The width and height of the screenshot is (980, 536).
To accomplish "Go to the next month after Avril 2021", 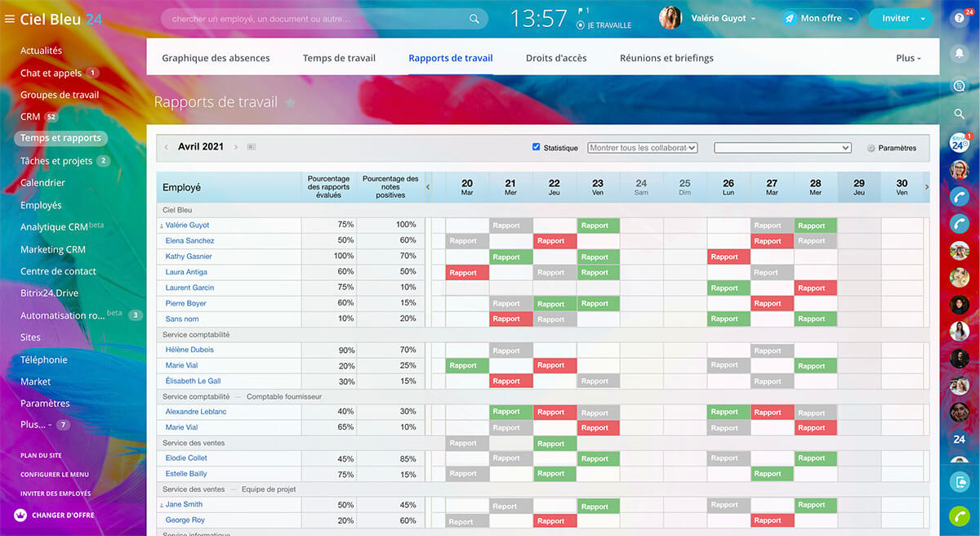I will (x=236, y=147).
